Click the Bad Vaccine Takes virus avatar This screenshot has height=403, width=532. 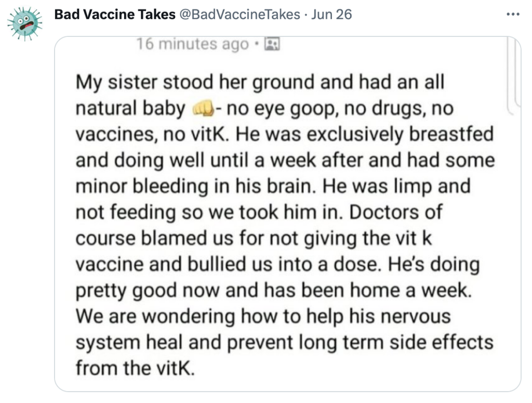(25, 23)
